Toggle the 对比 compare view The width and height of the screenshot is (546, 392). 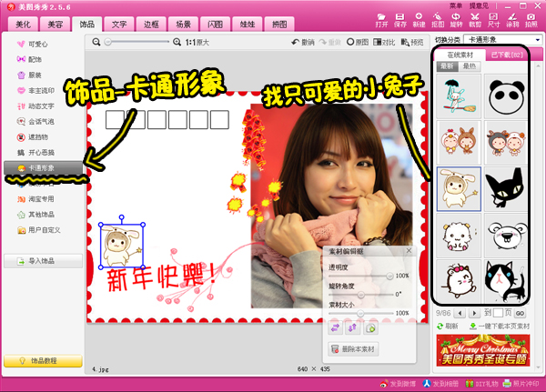click(386, 42)
